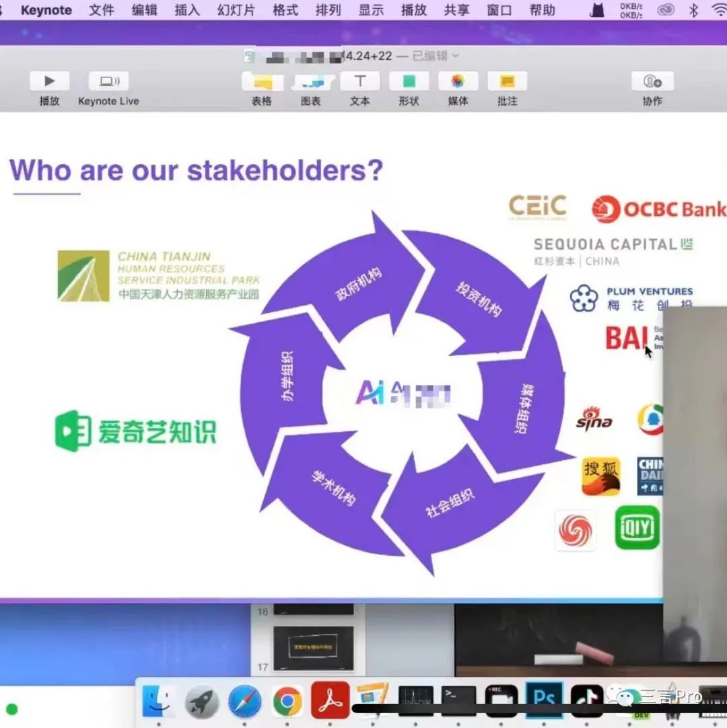Expand the document title dropdown chevron
727x728 pixels.
(x=456, y=56)
